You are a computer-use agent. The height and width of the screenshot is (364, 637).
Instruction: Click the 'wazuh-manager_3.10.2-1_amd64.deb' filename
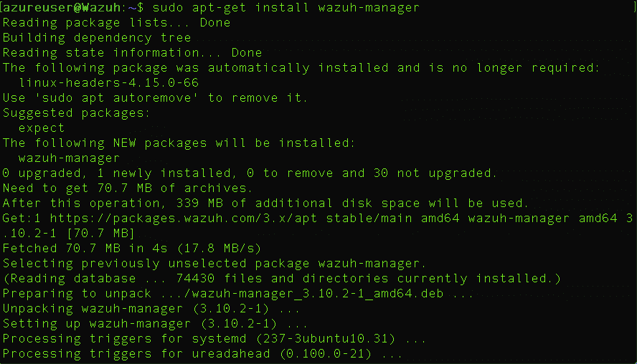pos(317,293)
